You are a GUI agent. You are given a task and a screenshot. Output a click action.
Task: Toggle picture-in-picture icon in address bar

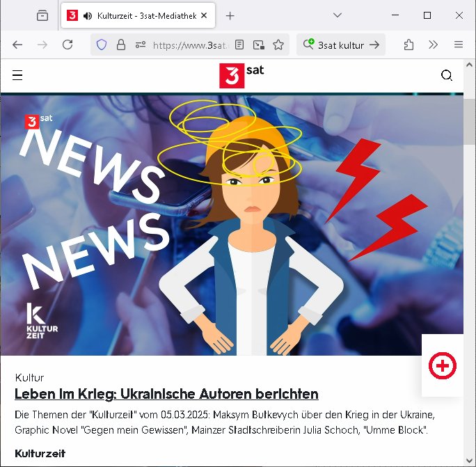point(259,45)
